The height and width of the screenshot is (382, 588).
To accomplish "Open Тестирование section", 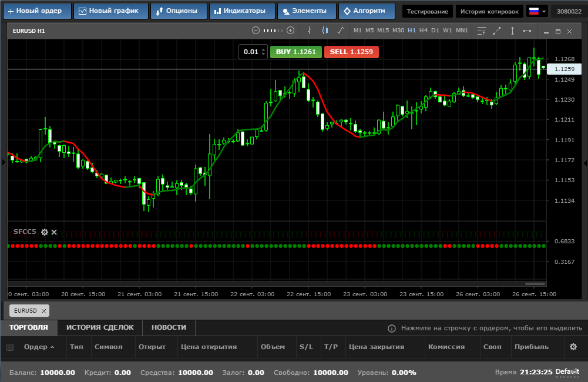I will coord(428,11).
